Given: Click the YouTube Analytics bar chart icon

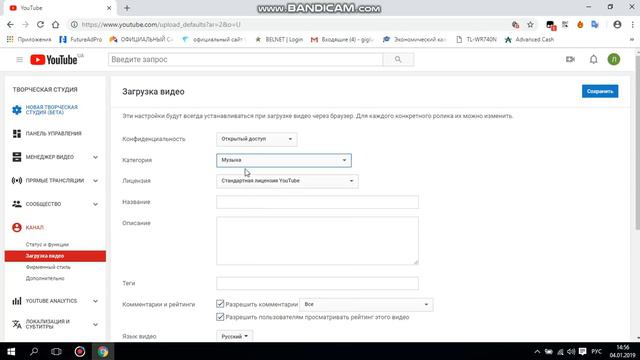Looking at the screenshot, I should pyautogui.click(x=17, y=301).
